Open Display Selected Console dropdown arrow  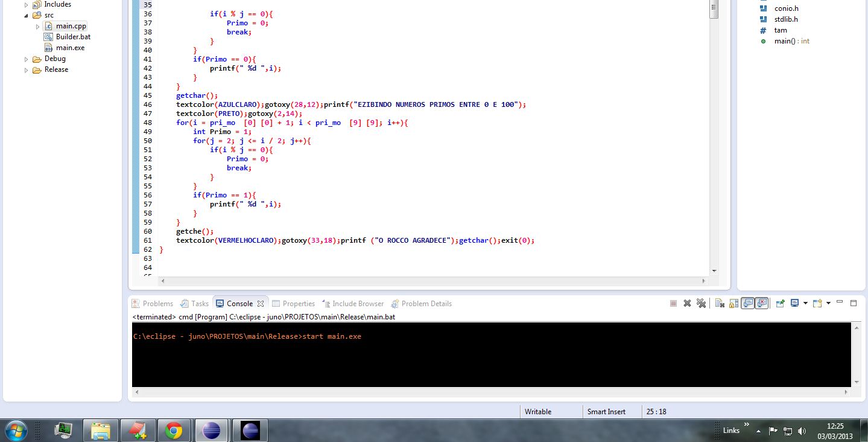805,303
